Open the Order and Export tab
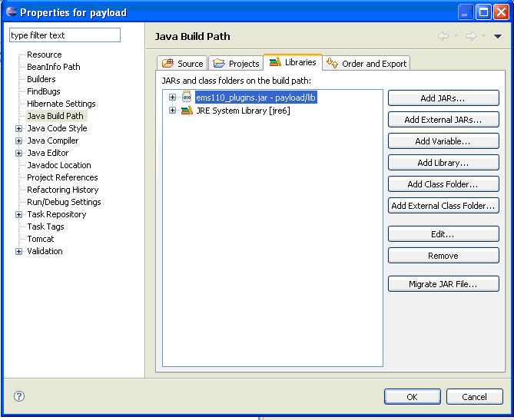Viewport: 514px width, 420px height. pyautogui.click(x=366, y=63)
